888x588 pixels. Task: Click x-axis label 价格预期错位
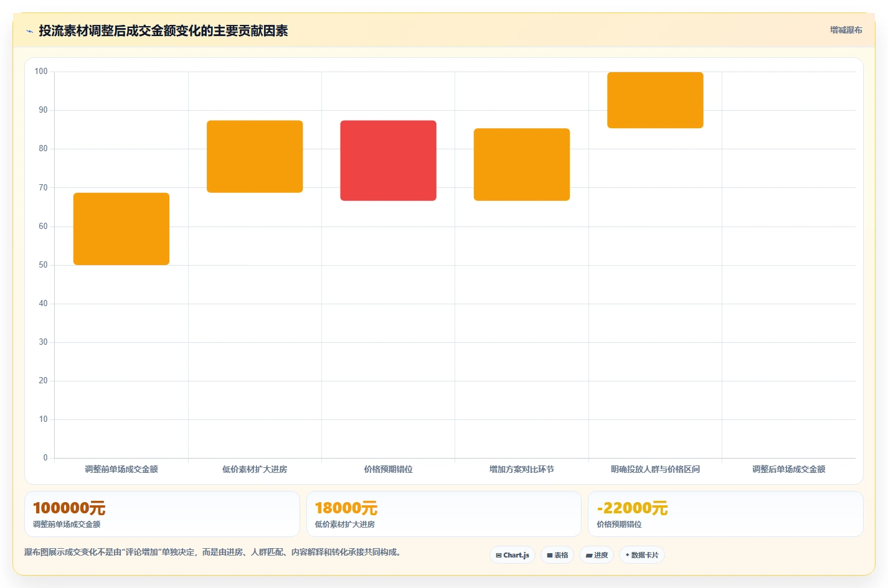388,469
